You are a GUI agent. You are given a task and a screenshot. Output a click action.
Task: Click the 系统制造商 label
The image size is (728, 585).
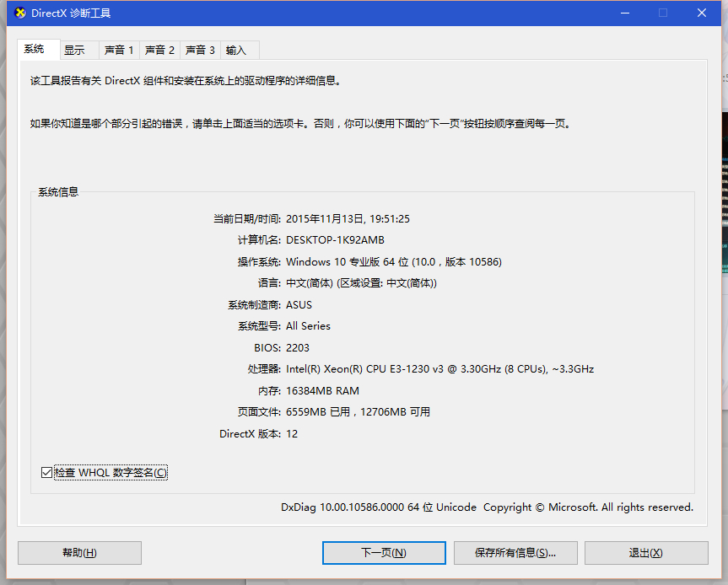coord(255,305)
